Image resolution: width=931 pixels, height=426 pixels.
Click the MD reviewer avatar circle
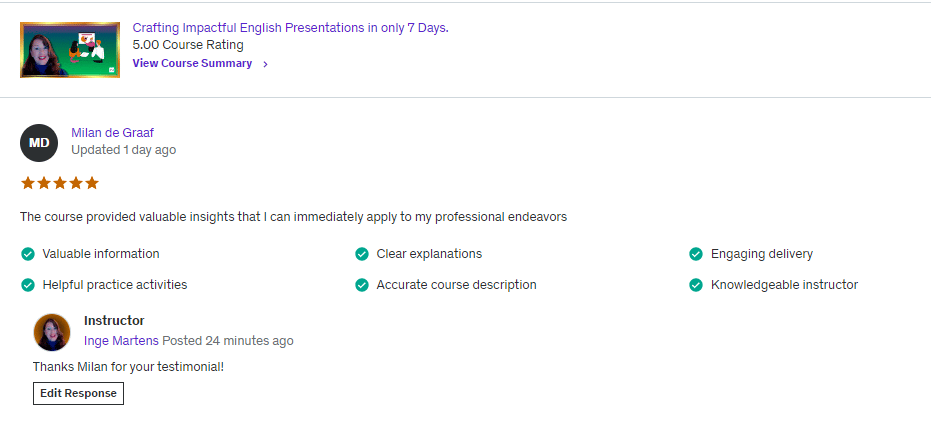(x=39, y=143)
